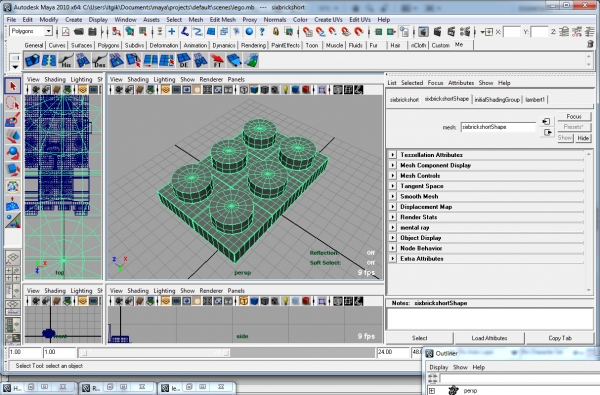Open the lambert1 tab in Attribute Editor
600x395 pixels.
(x=535, y=100)
